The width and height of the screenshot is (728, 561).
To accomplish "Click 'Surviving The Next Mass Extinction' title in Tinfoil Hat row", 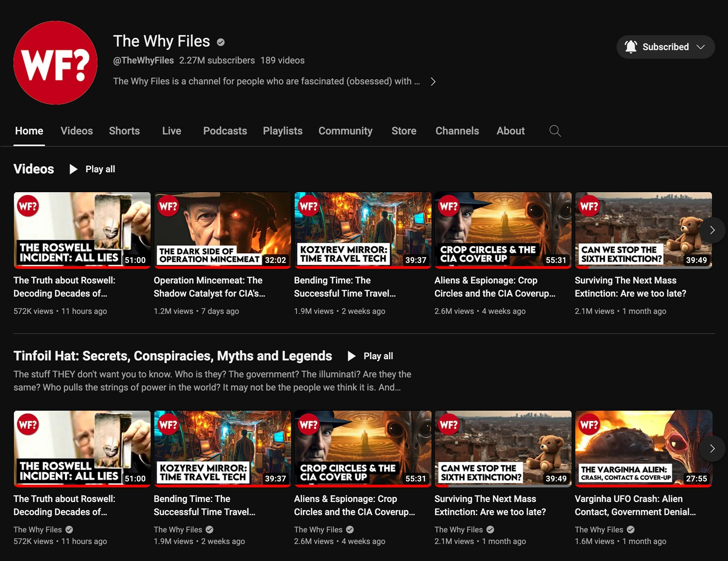I will 490,505.
